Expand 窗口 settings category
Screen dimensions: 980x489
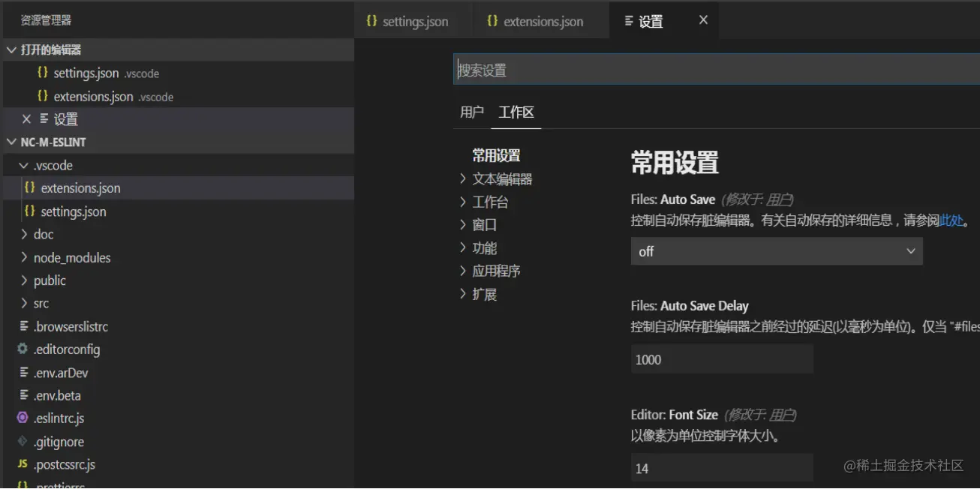pyautogui.click(x=463, y=224)
